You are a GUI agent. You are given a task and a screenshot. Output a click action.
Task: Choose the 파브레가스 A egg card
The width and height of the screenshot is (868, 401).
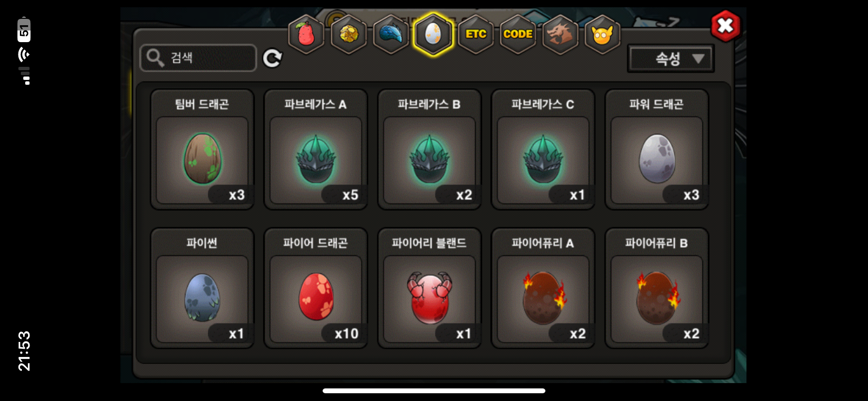(x=316, y=149)
